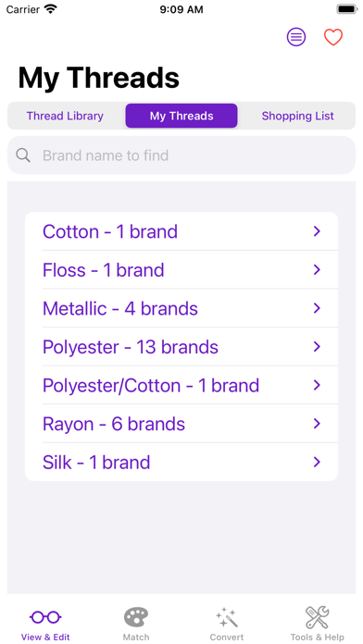
Task: Select the View & Edit glasses icon
Action: [45, 616]
